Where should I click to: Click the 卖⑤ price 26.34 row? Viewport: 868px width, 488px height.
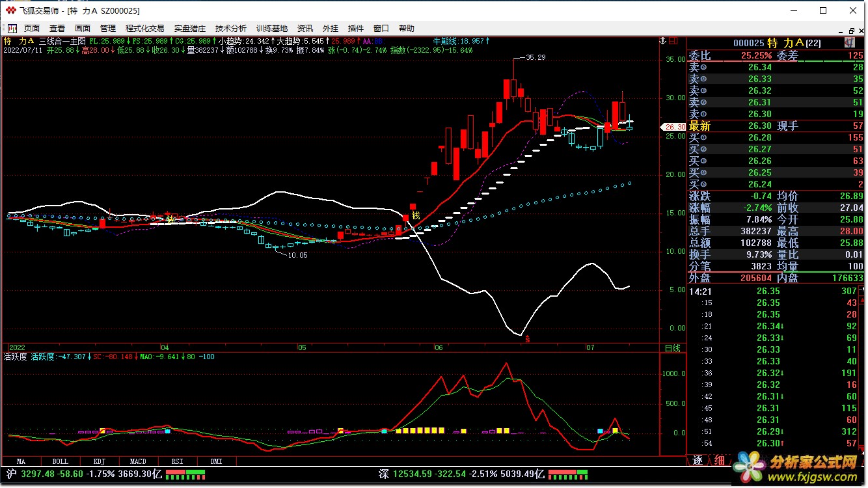pyautogui.click(x=776, y=67)
